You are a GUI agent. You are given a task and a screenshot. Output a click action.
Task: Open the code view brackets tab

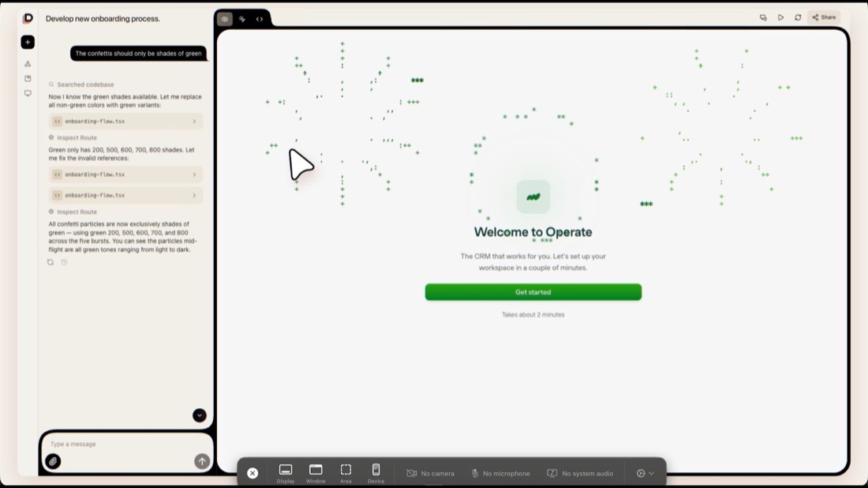[260, 19]
